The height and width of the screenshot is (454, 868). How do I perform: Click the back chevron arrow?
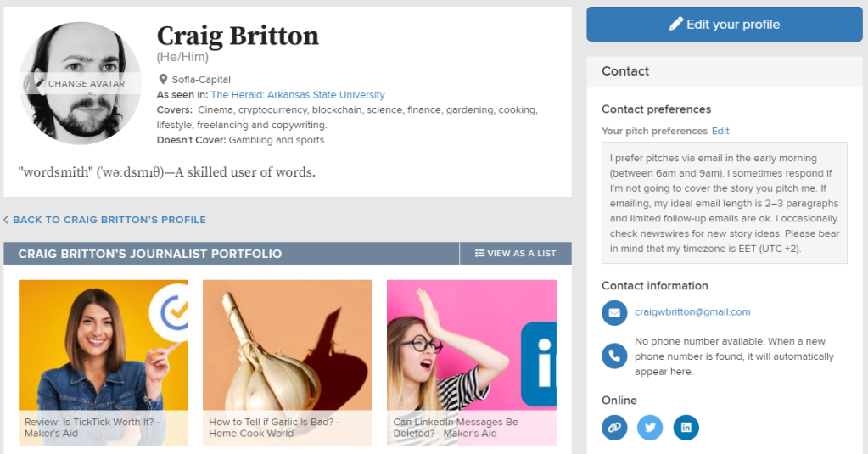pos(6,220)
